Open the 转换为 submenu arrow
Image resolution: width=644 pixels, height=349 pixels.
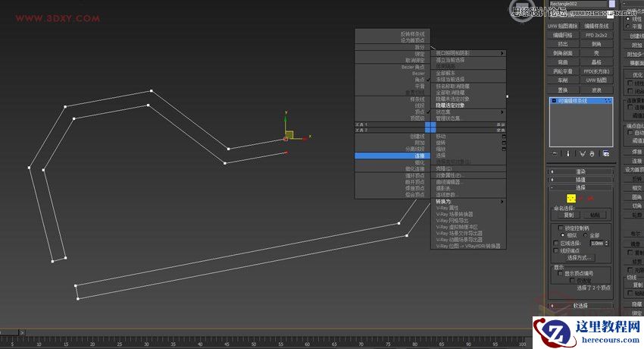[502, 201]
